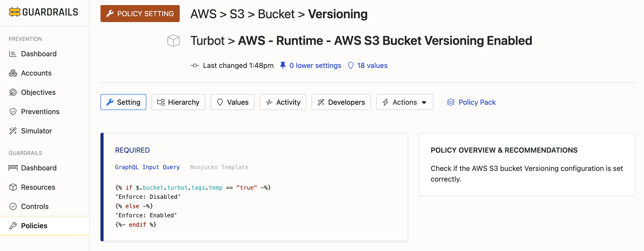644x251 pixels.
Task: Click the Nunjucks template code block
Action: (x=193, y=206)
